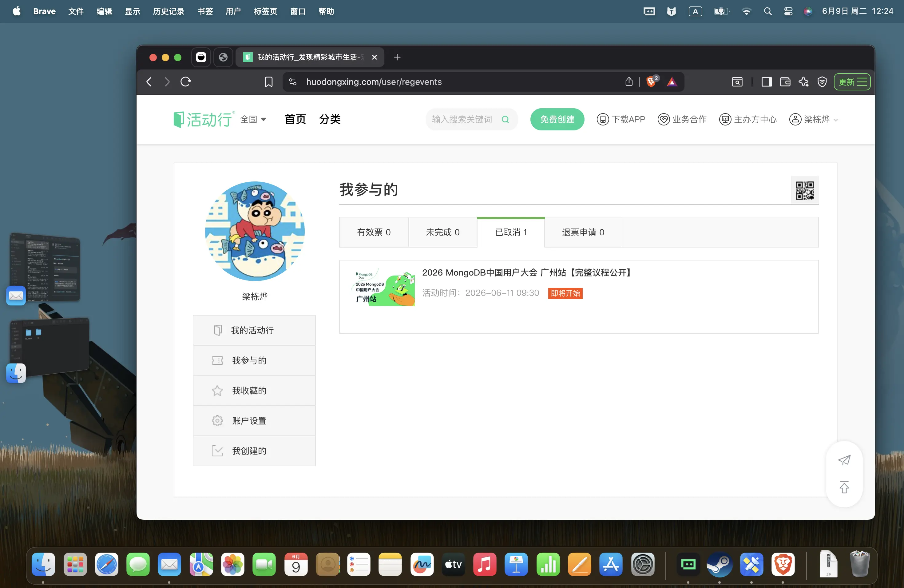Click the input method A icon
The image size is (904, 588).
click(x=695, y=11)
